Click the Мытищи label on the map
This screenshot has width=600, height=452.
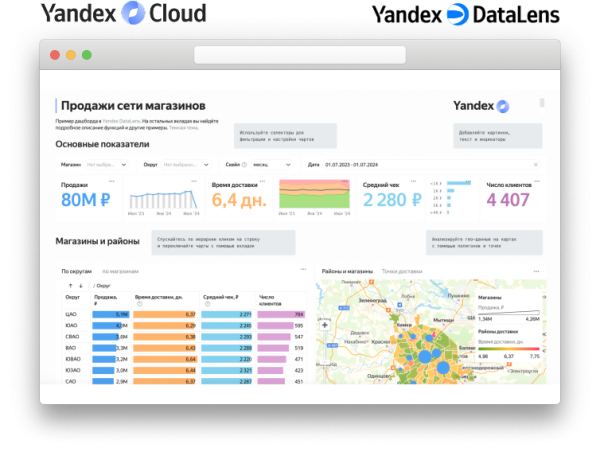point(443,320)
